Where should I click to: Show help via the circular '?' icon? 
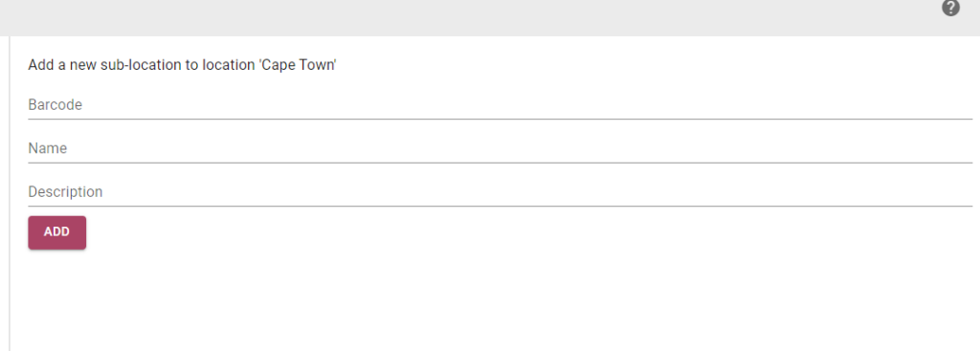(x=950, y=8)
